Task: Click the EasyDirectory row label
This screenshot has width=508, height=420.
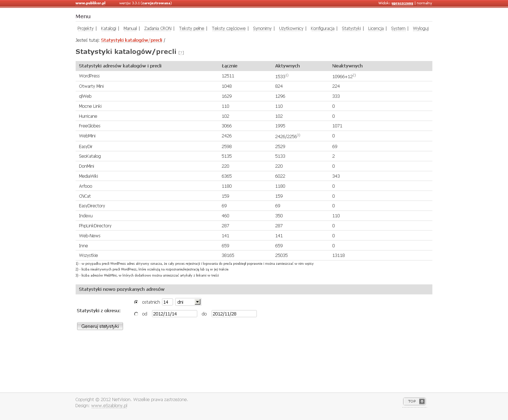Action: [92, 206]
